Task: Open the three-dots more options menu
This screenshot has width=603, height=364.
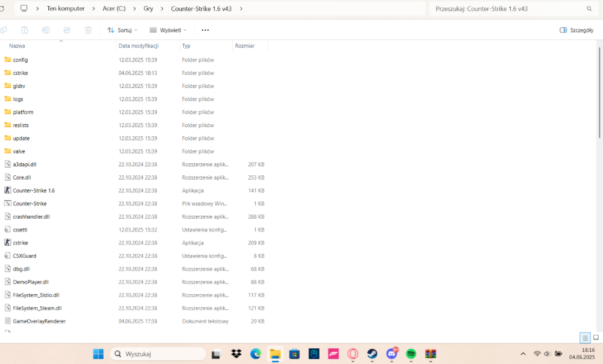Action: [x=205, y=30]
